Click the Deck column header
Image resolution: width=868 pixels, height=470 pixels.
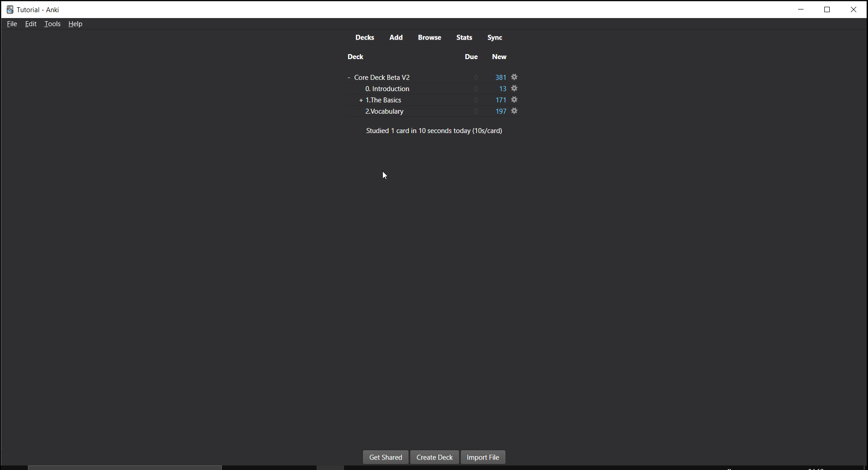tap(355, 57)
